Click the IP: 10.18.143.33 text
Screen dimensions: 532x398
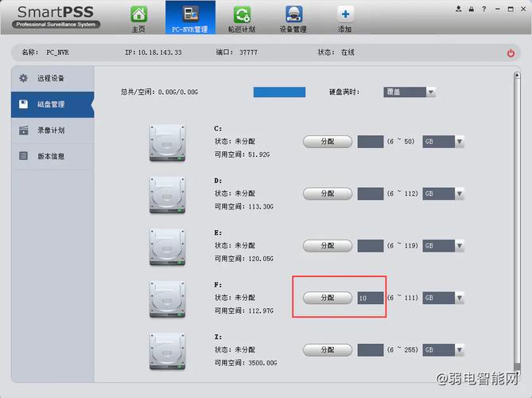click(x=153, y=53)
